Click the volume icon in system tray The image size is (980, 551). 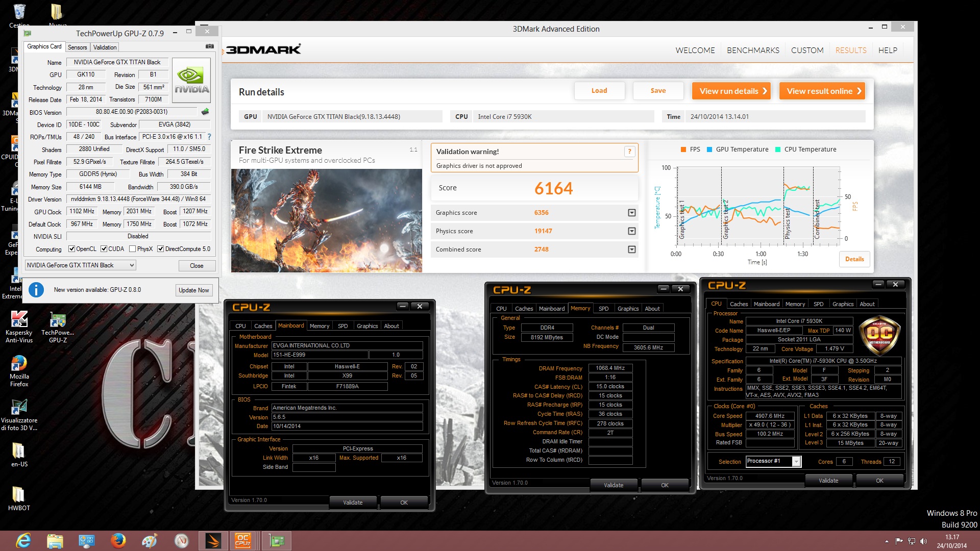[x=923, y=541]
